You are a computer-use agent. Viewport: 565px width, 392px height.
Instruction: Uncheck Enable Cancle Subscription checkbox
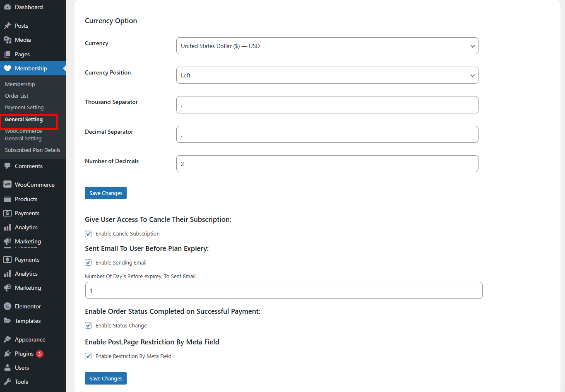pyautogui.click(x=88, y=234)
